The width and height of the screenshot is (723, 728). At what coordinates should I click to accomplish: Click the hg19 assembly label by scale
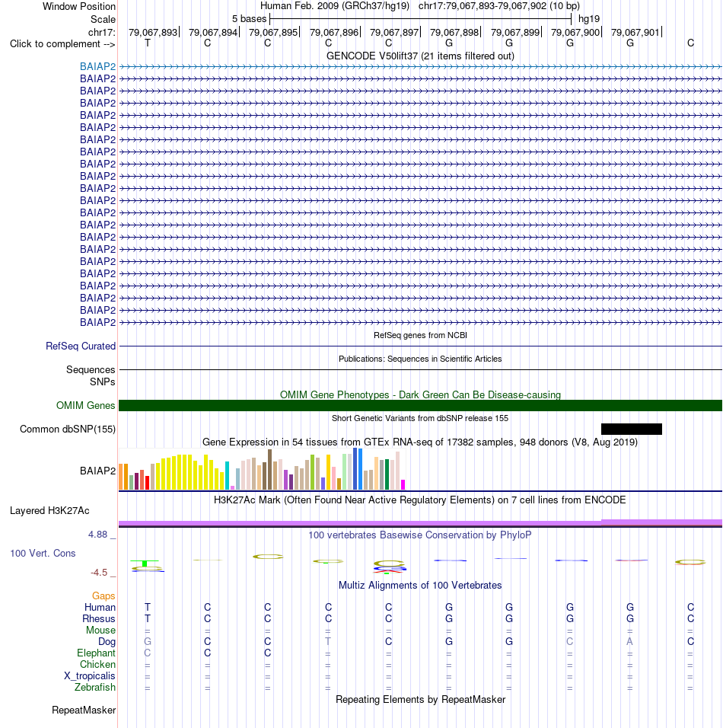[x=589, y=19]
